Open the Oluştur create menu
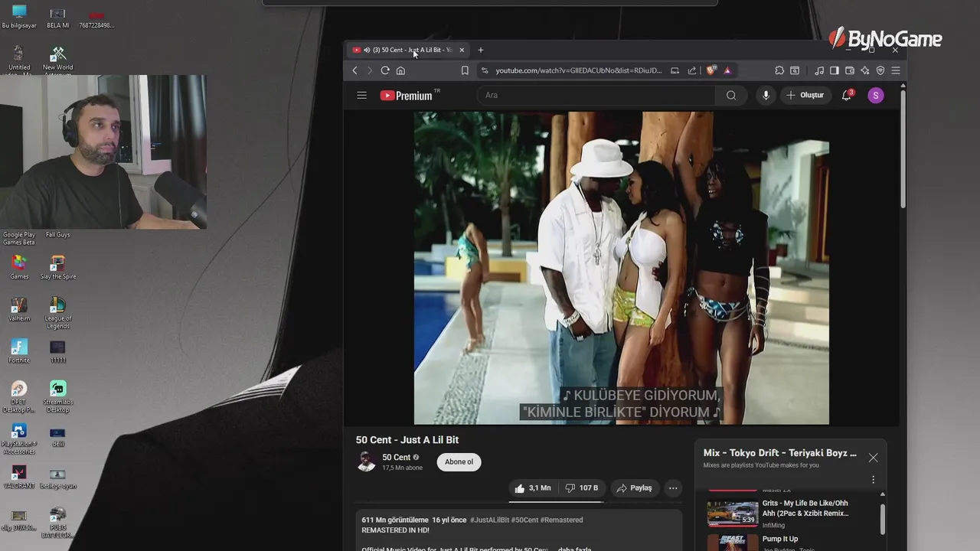The height and width of the screenshot is (551, 980). 805,96
